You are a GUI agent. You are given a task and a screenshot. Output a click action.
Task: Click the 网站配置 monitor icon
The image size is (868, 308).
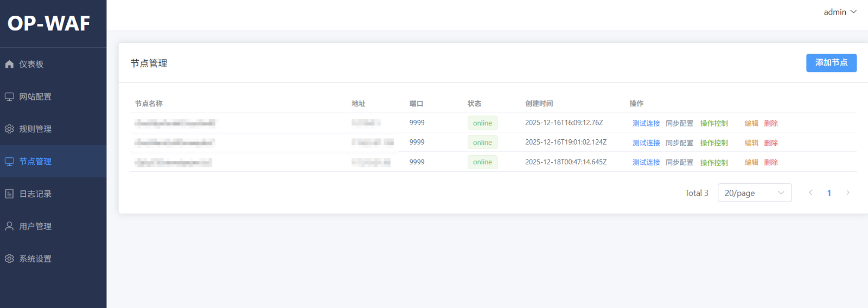coord(9,97)
